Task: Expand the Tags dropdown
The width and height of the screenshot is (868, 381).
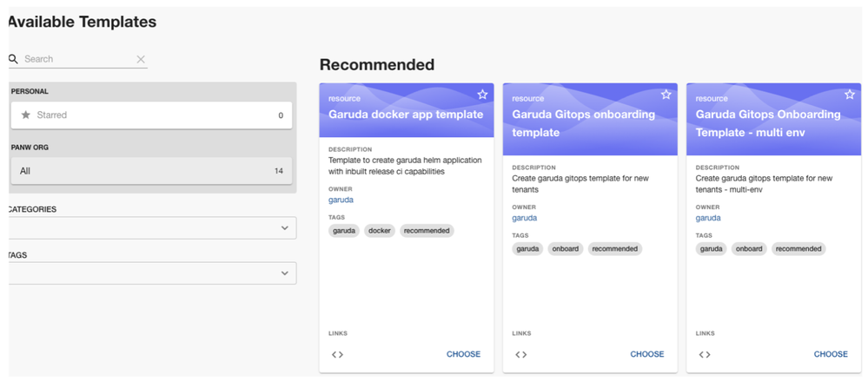Action: 284,273
